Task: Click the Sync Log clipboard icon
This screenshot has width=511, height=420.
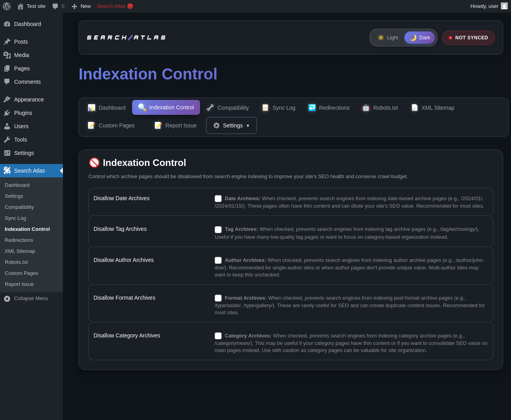Action: (265, 108)
